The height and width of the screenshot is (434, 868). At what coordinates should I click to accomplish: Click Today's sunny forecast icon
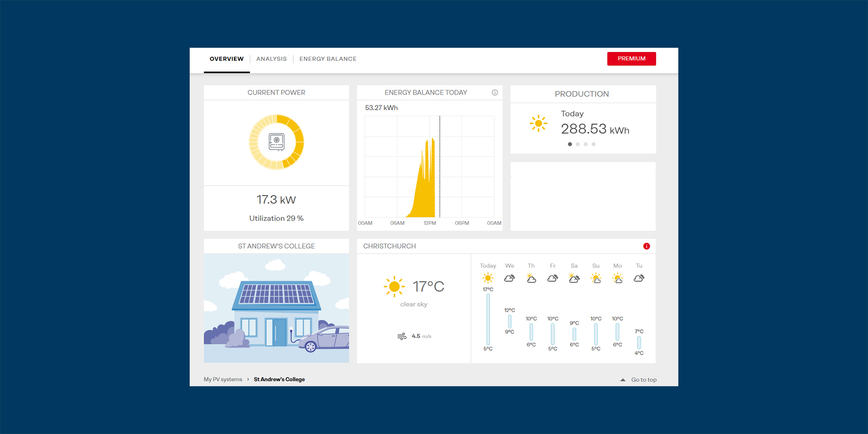coord(488,278)
